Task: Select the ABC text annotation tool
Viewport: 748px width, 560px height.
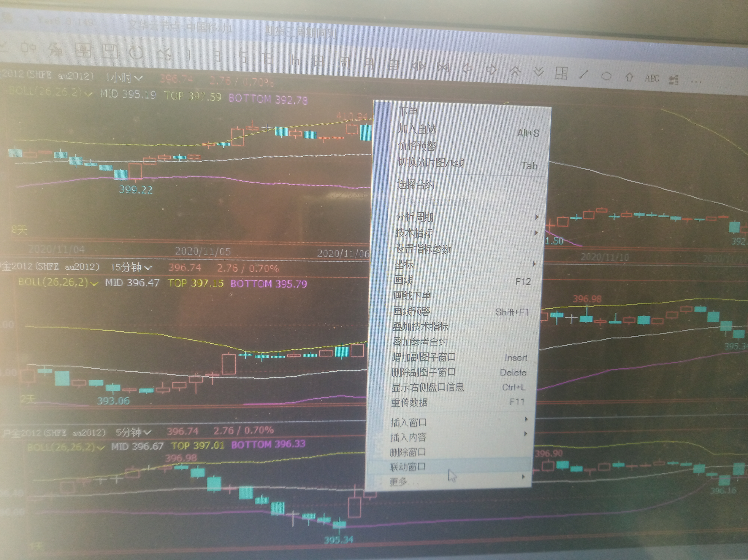Action: pos(652,79)
